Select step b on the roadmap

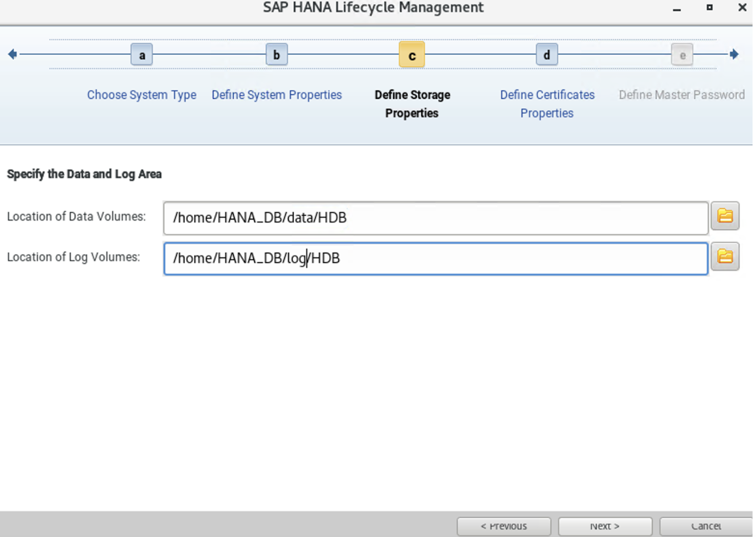click(277, 55)
